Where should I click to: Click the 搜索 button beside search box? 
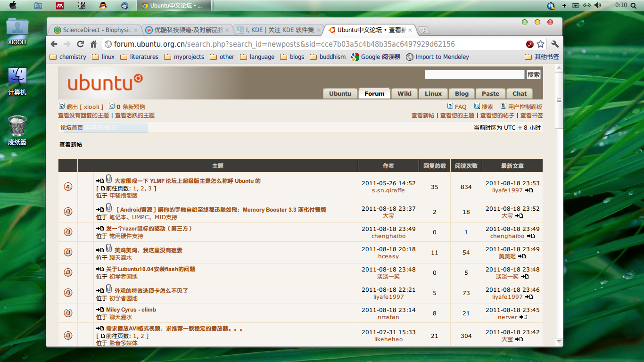pyautogui.click(x=534, y=74)
